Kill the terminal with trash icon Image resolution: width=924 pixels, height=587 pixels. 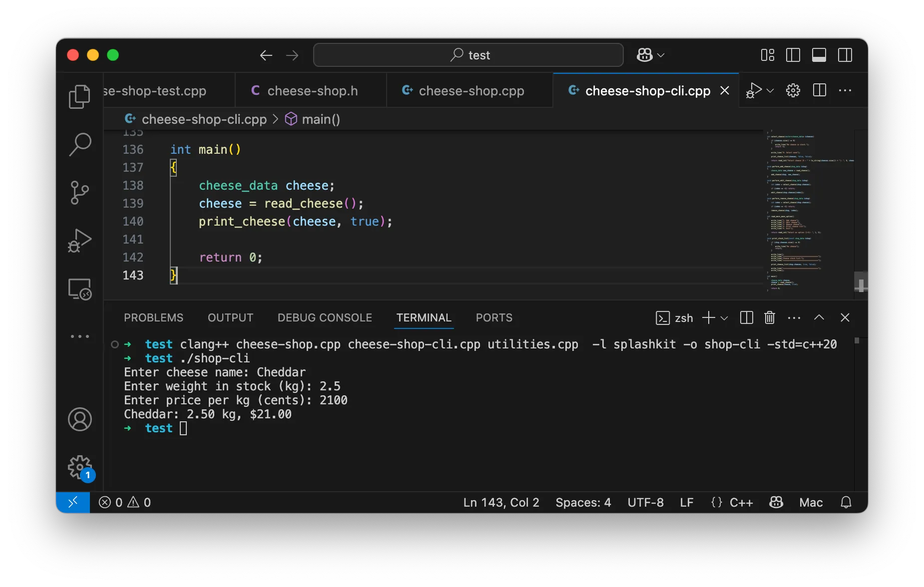(770, 317)
